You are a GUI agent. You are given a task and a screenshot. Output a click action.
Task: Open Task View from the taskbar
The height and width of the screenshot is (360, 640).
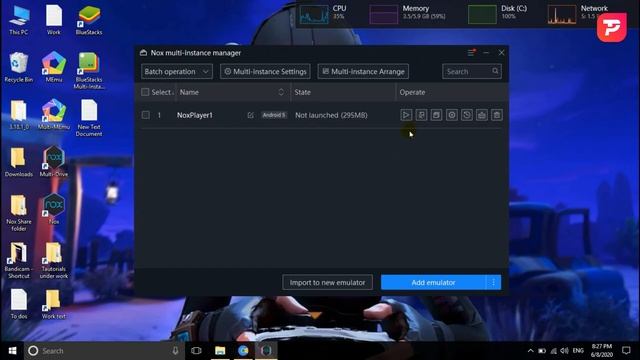tap(196, 351)
